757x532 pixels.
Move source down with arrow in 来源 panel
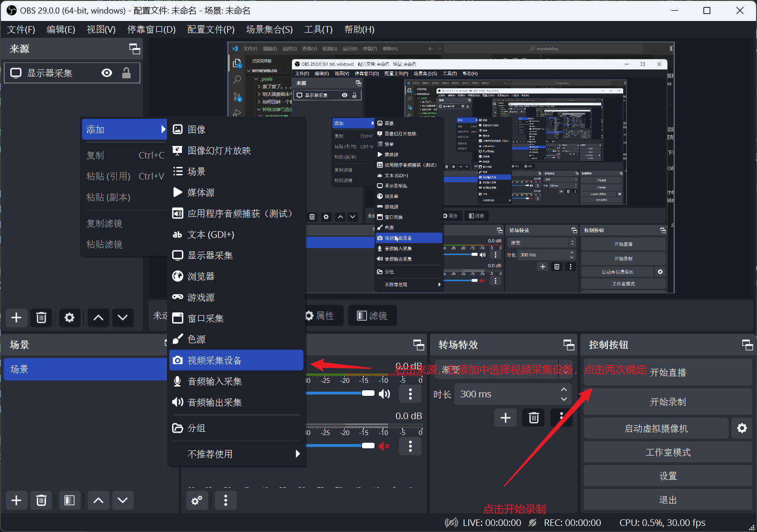(x=123, y=318)
